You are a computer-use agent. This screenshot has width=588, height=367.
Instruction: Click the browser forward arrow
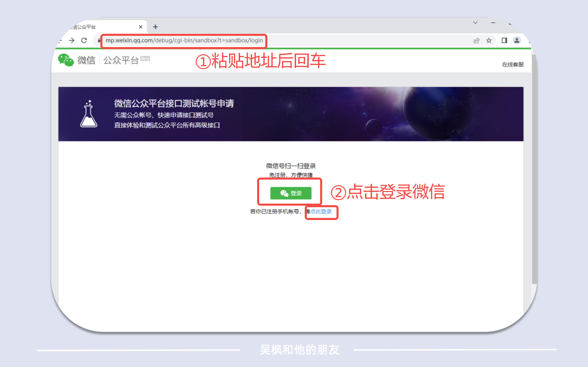point(71,41)
